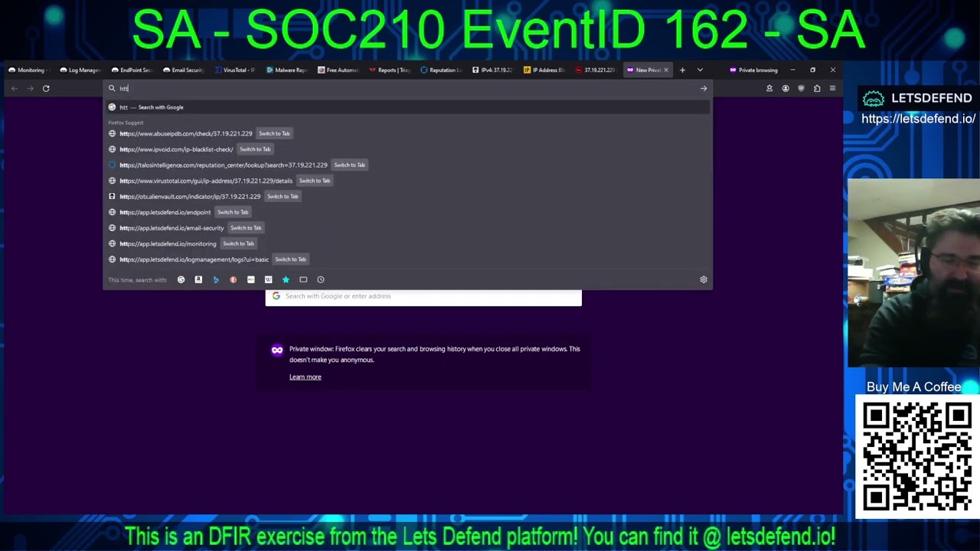Switch to the IP Address Blacklist tab
The height and width of the screenshot is (551, 980).
pyautogui.click(x=544, y=70)
